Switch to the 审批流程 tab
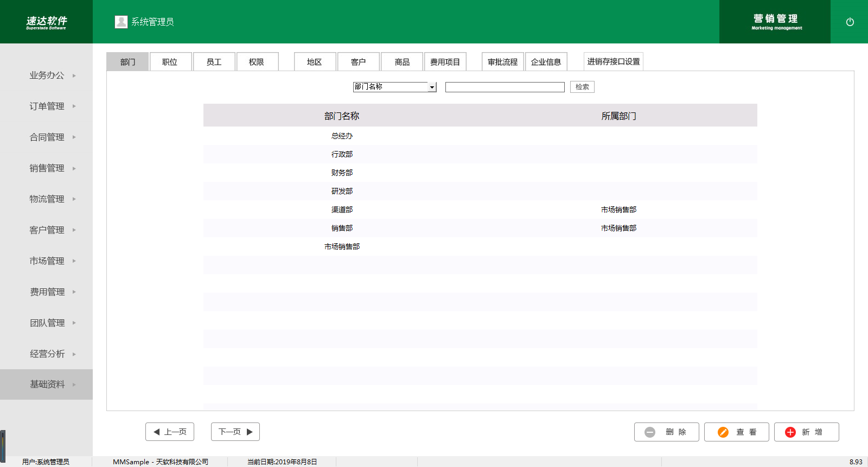 click(x=503, y=62)
